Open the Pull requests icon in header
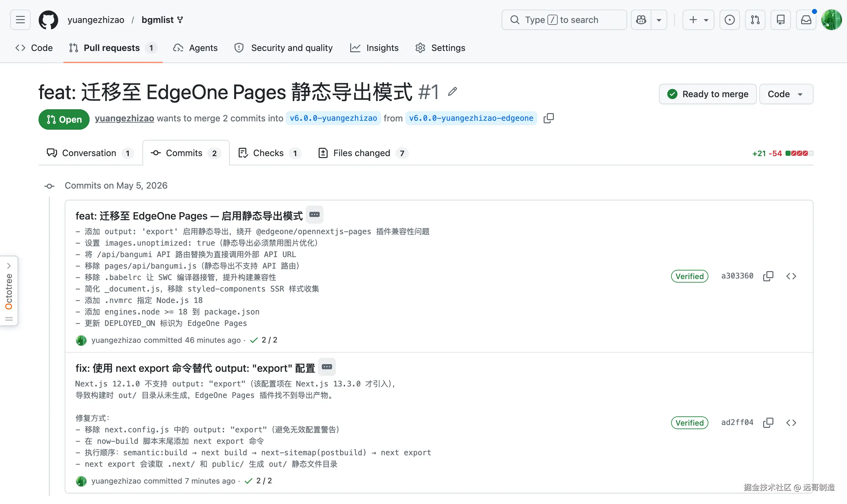The width and height of the screenshot is (847, 504). [x=755, y=20]
